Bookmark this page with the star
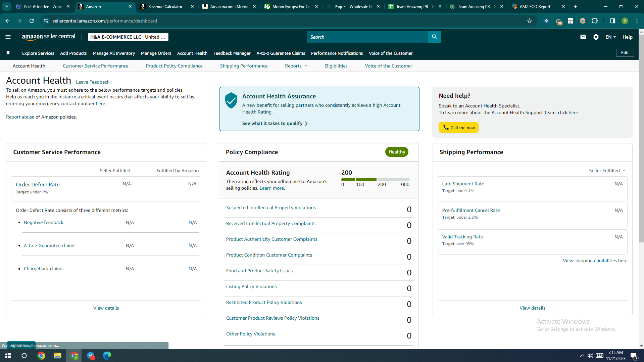 pyautogui.click(x=530, y=21)
